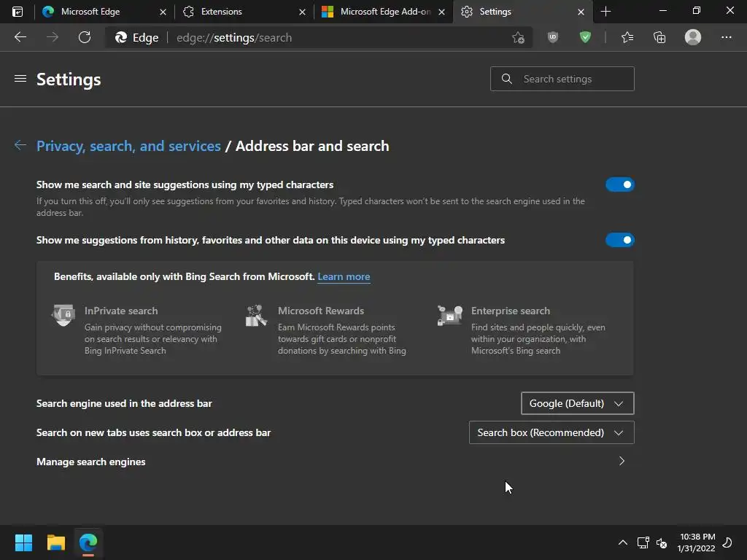Screen dimensions: 747x560
Task: Close the Microsoft Edge Add-ons tab
Action: (441, 12)
